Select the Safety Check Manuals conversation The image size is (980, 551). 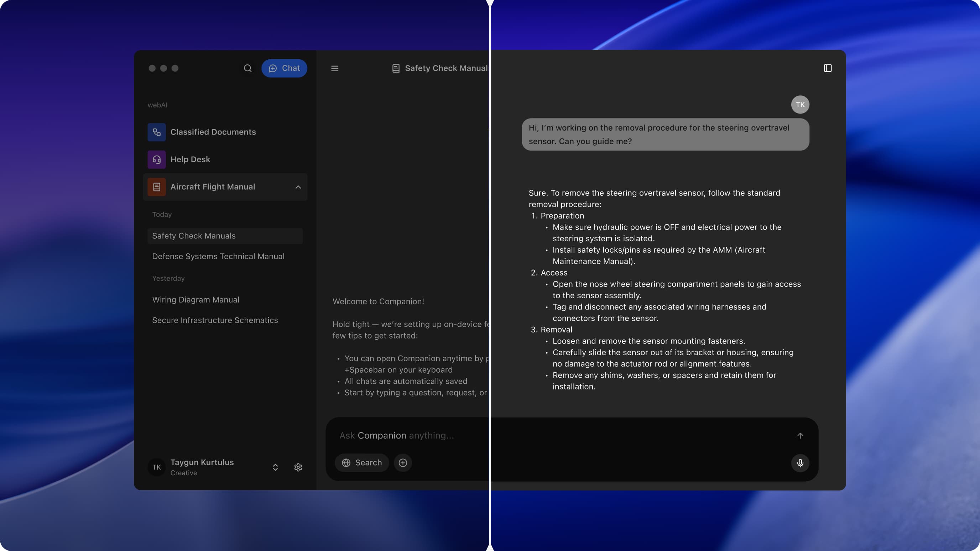pos(194,236)
